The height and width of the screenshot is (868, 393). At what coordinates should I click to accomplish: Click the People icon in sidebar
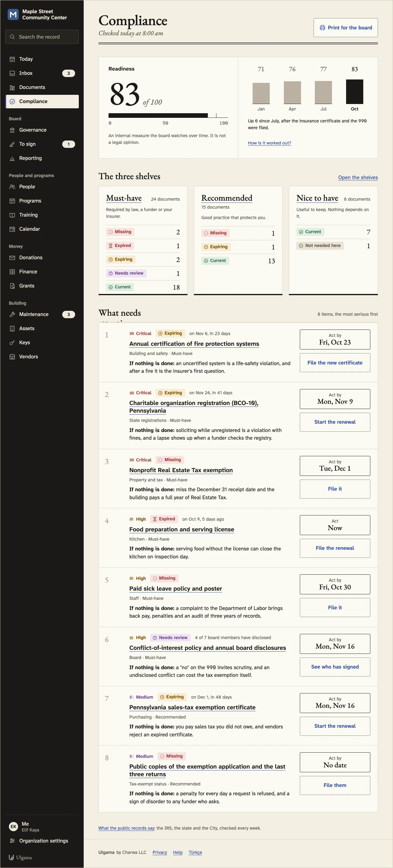coord(12,187)
